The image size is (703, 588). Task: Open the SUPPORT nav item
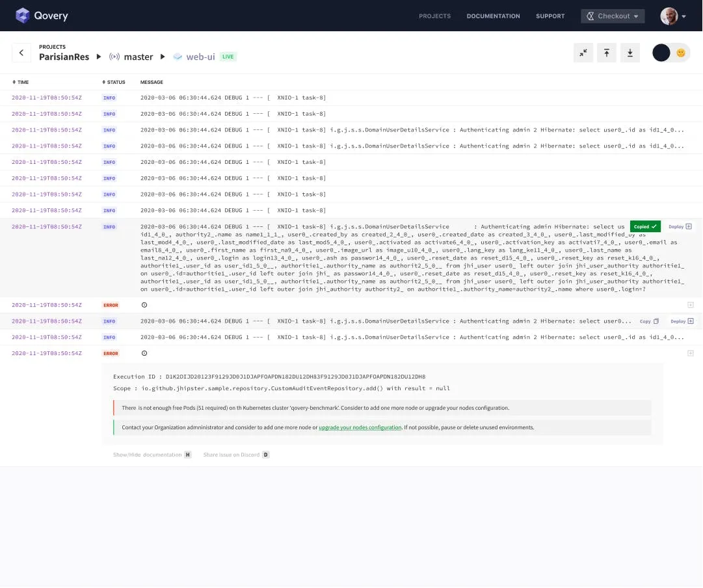click(550, 16)
